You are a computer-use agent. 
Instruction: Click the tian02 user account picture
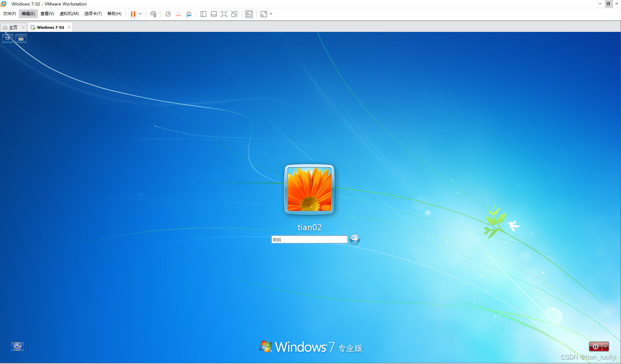point(309,190)
